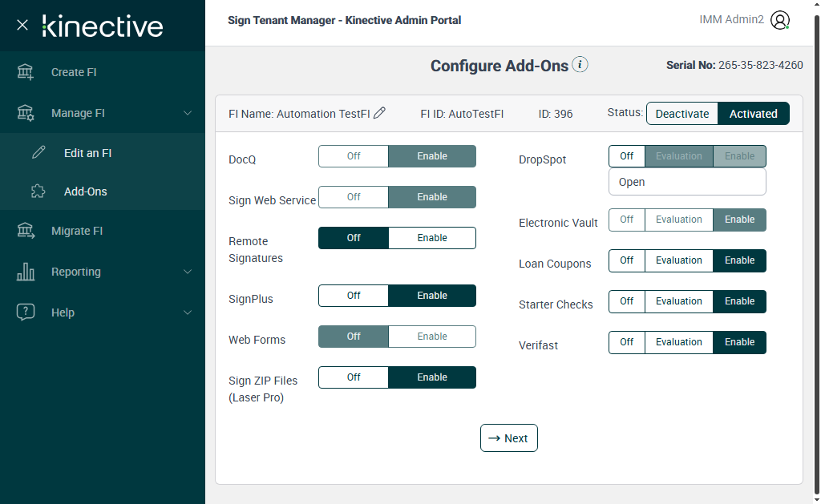The height and width of the screenshot is (504, 821).
Task: Click the Edit an FI pencil icon
Action: click(x=38, y=153)
